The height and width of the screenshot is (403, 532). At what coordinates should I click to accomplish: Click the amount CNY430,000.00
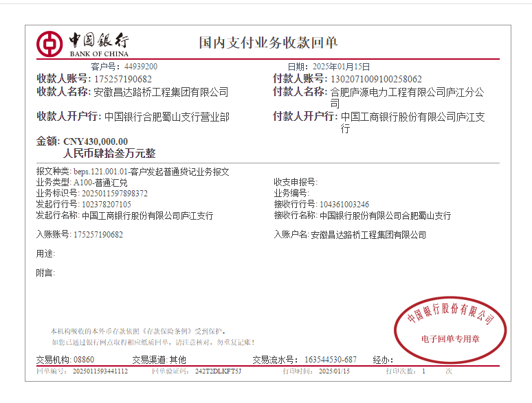[96, 142]
